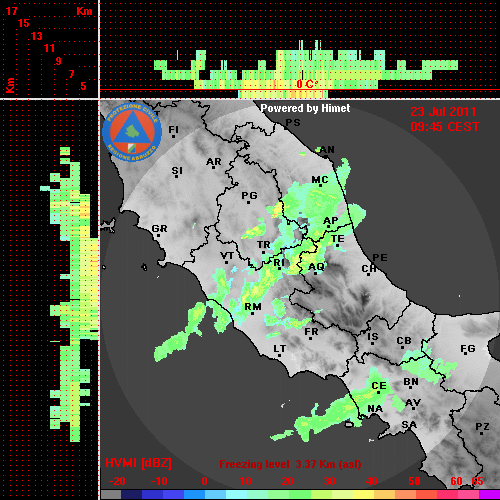Click the 'Powered by Himet' text
The height and width of the screenshot is (500, 500).
click(x=305, y=108)
